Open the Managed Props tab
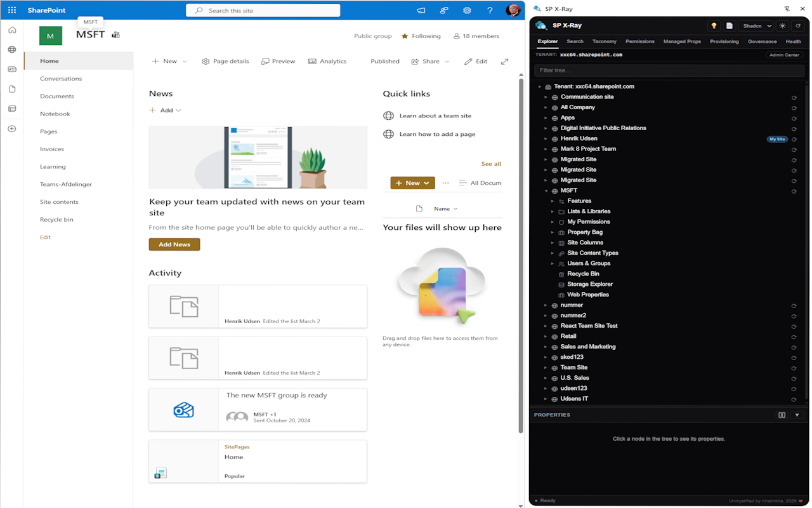 (682, 41)
